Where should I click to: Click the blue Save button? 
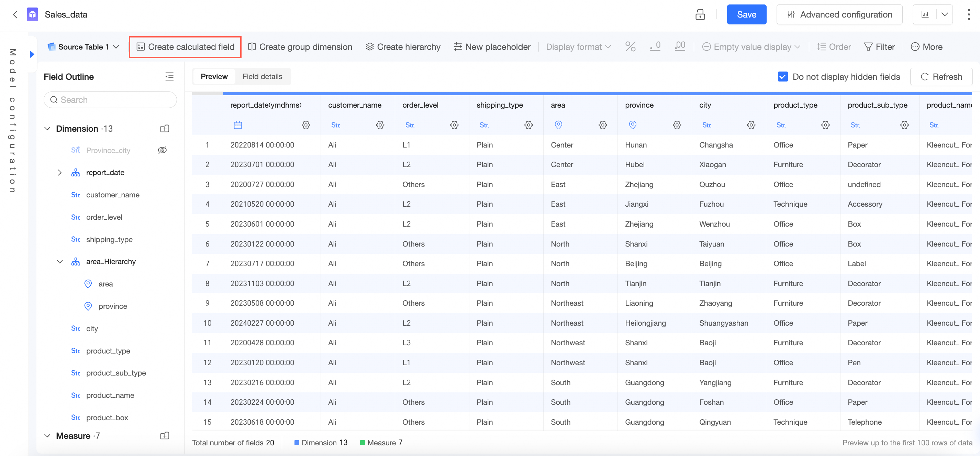point(746,14)
